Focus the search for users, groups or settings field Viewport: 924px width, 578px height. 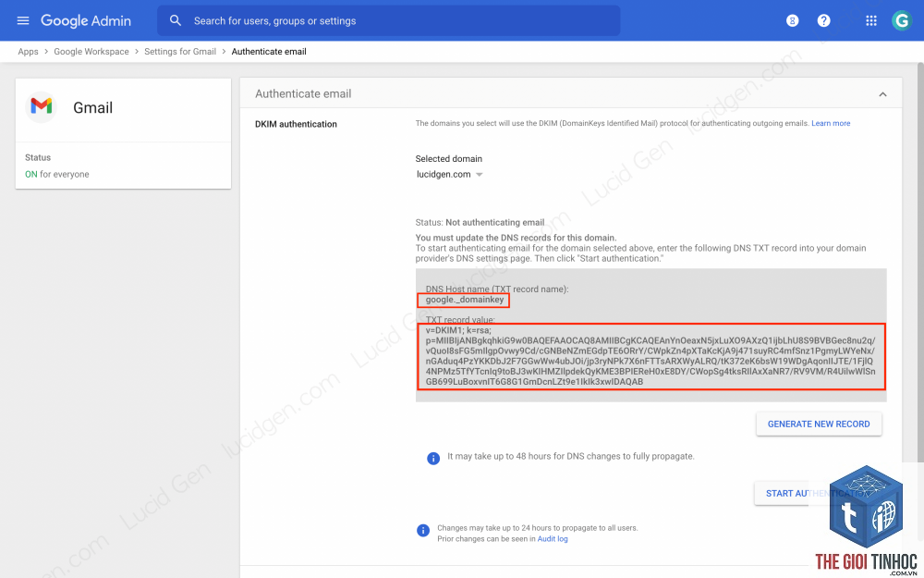388,20
